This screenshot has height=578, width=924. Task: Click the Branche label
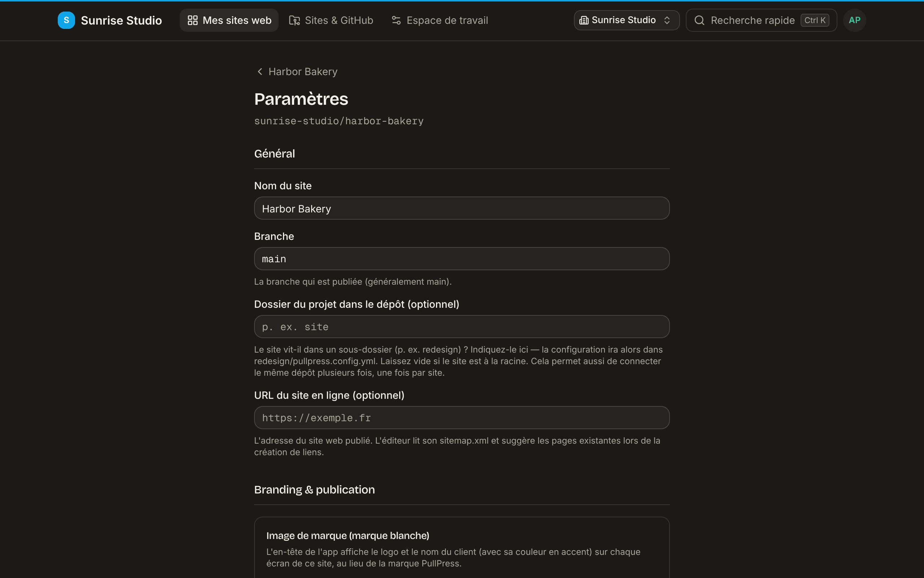point(274,236)
